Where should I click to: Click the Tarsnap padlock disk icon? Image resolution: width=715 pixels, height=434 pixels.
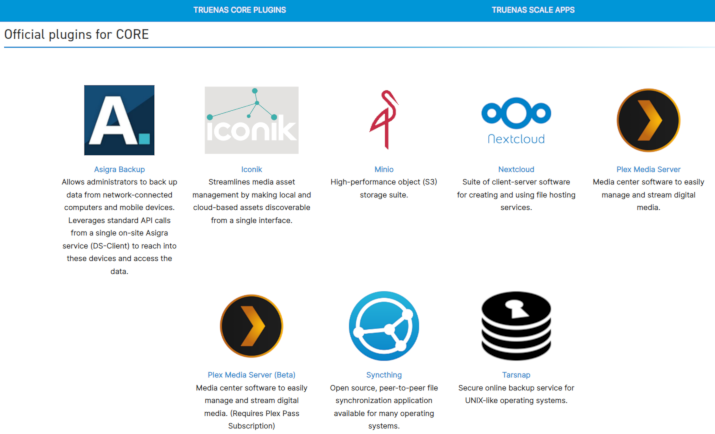click(x=516, y=326)
